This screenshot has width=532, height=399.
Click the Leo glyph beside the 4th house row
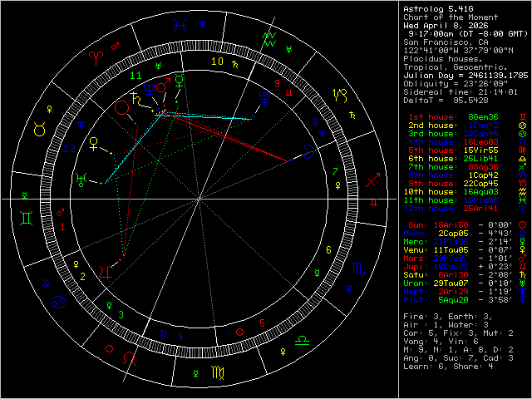[x=523, y=142]
